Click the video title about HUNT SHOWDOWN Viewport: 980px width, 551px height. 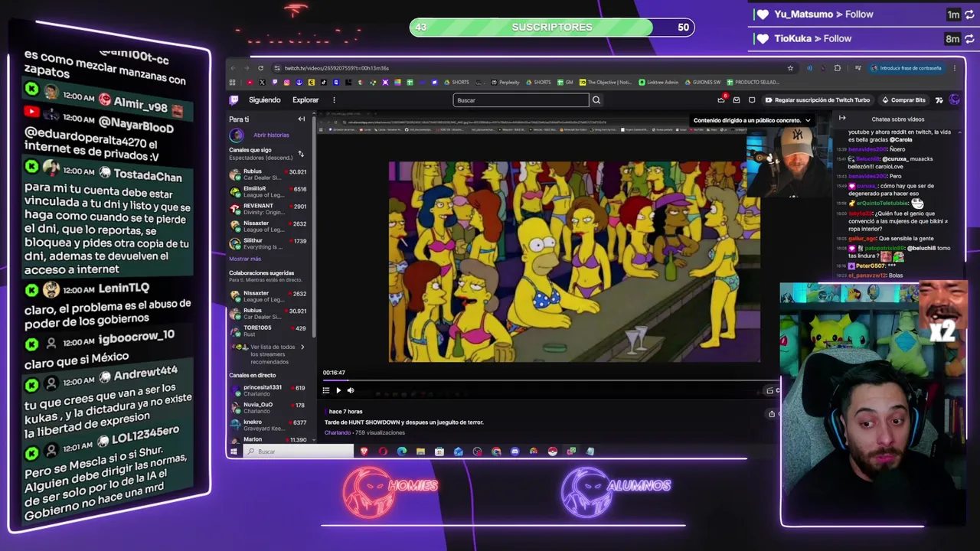[x=404, y=422]
